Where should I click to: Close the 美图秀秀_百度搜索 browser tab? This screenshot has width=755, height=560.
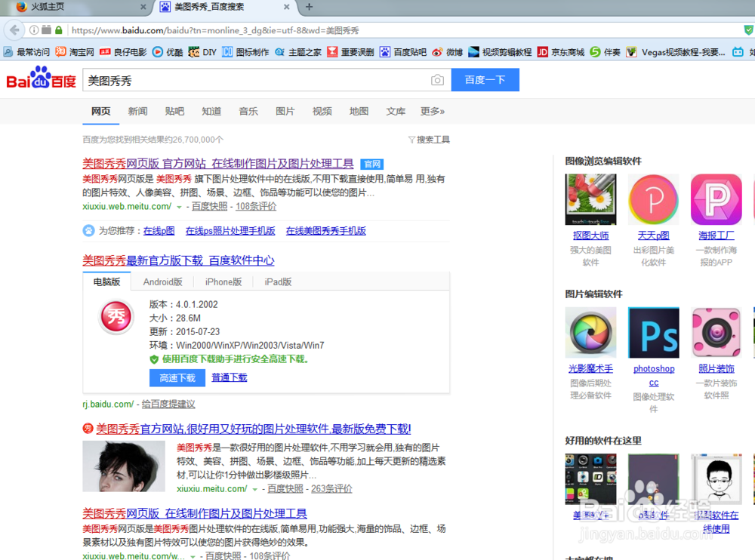point(286,7)
